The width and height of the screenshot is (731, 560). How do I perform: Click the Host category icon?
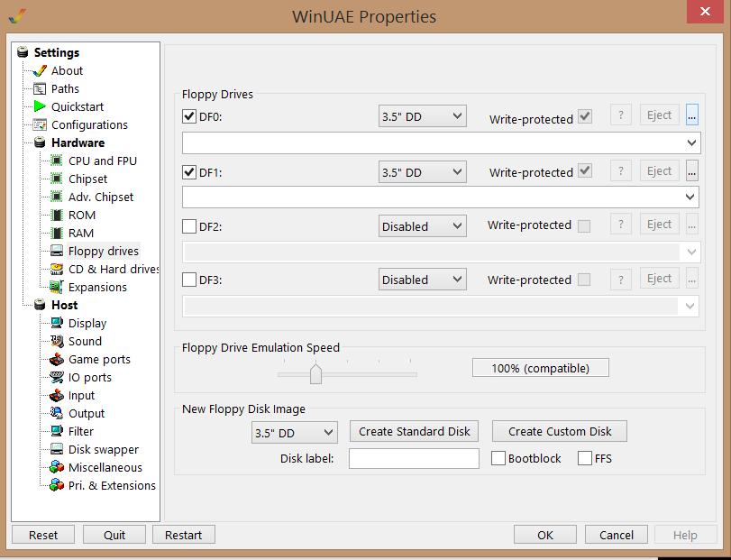pyautogui.click(x=40, y=305)
